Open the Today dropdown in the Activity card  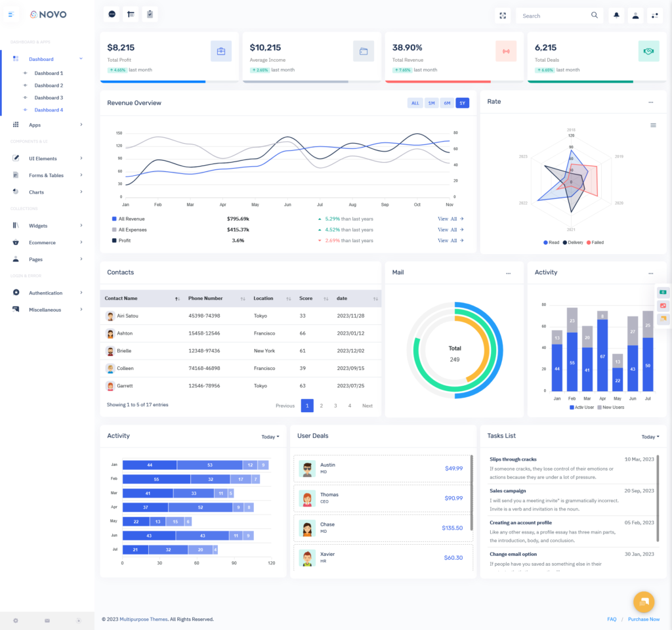(x=270, y=436)
